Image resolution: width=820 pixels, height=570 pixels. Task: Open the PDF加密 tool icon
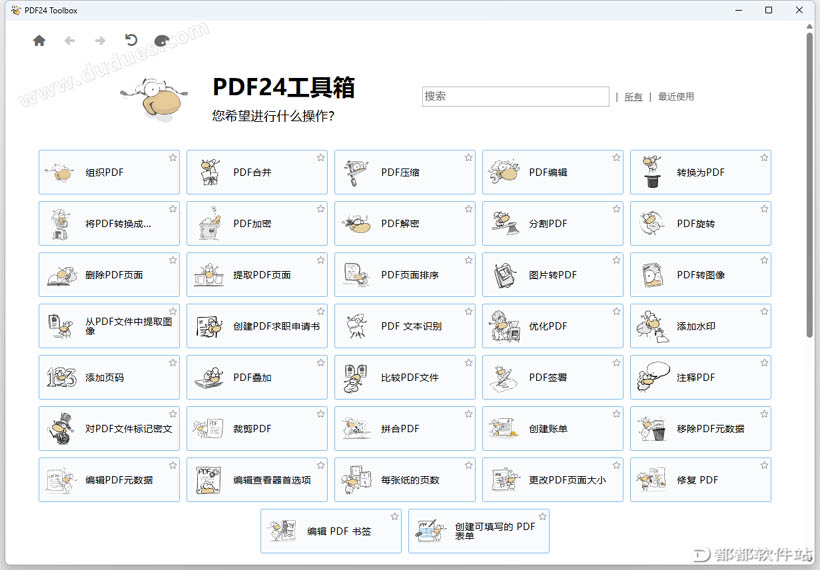click(x=209, y=223)
